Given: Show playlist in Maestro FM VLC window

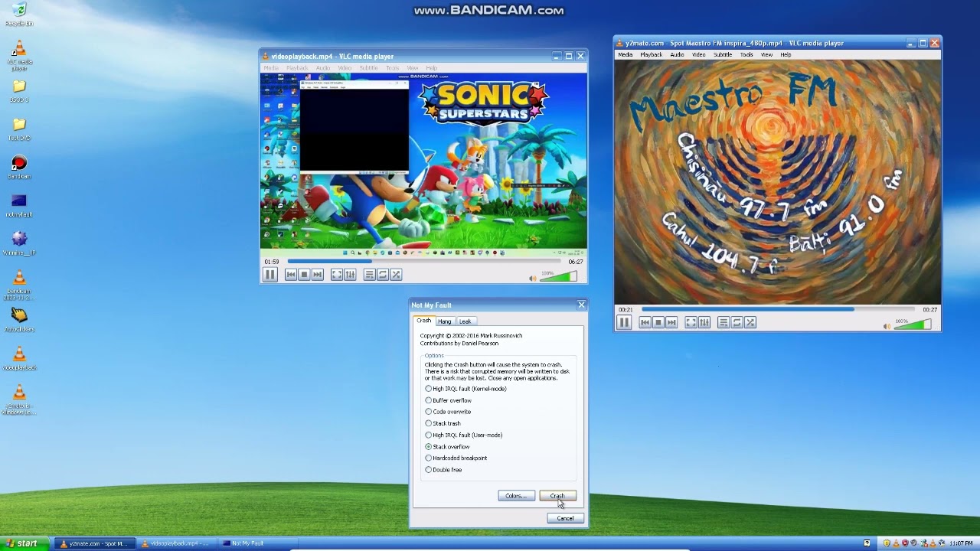Looking at the screenshot, I should pos(724,323).
